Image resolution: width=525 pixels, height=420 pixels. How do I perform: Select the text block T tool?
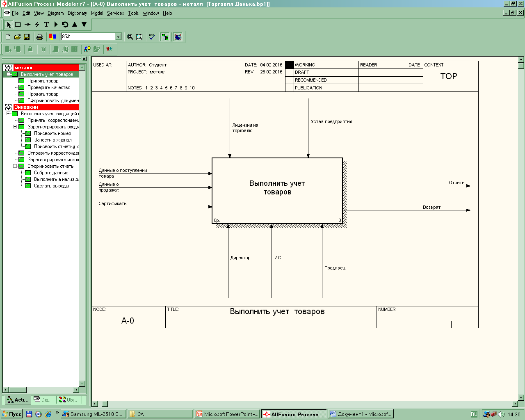(x=46, y=25)
